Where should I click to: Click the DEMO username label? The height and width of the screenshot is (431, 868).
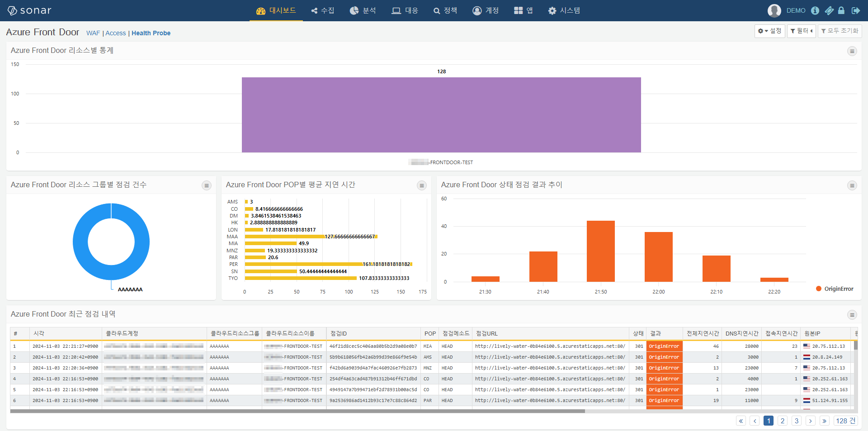[x=796, y=10]
